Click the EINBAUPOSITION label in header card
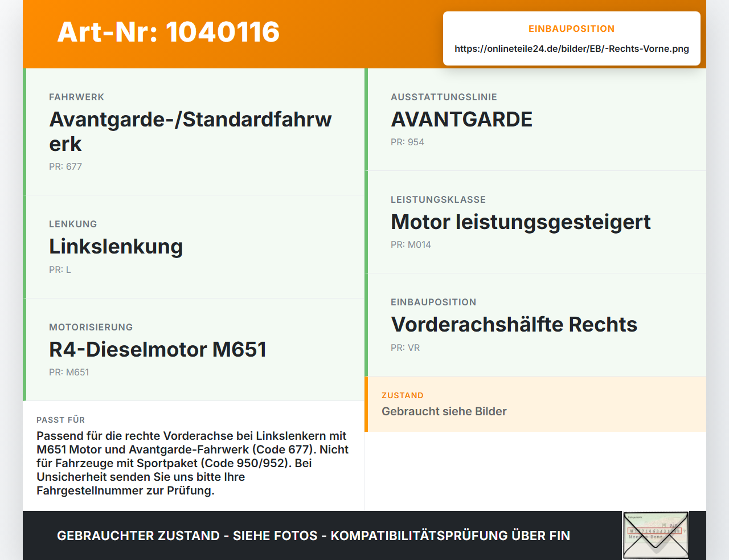 click(571, 28)
